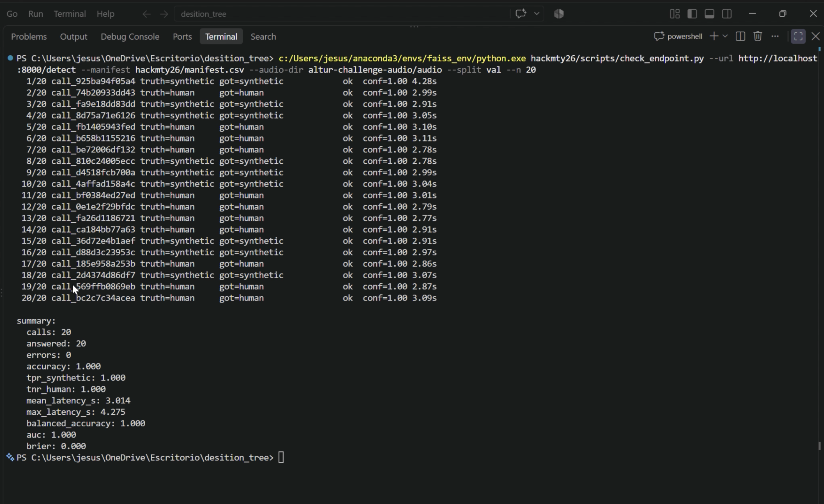
Task: Click the customize layout icon
Action: [x=675, y=14]
